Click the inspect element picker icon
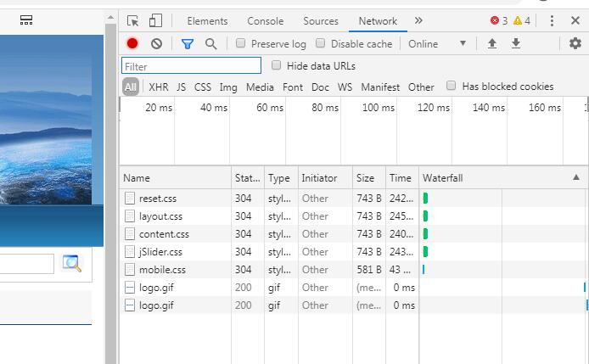Image resolution: width=589 pixels, height=364 pixels. [133, 21]
